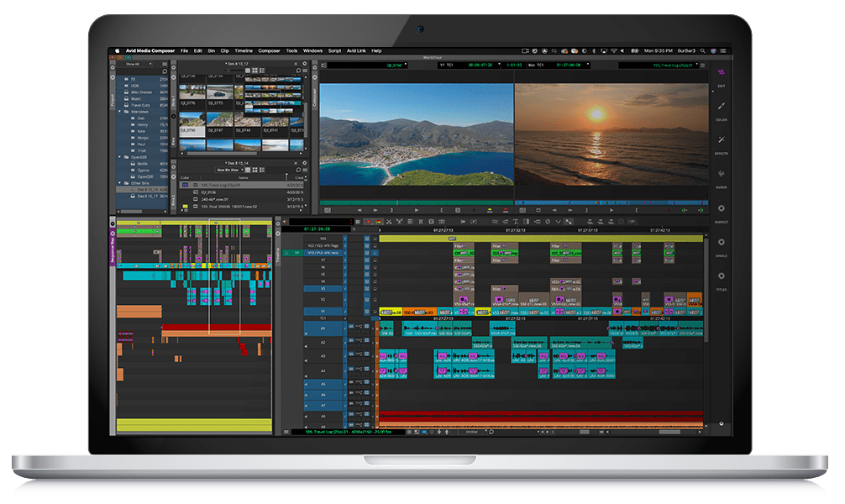Toggle the slash sync-lock in the V6 row
The image size is (845, 504).
(345, 267)
